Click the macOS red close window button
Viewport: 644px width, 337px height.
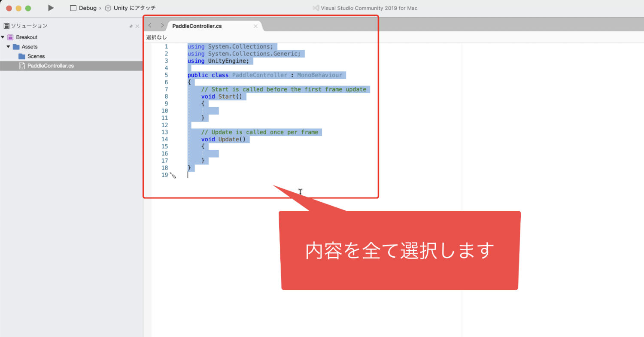[x=9, y=8]
